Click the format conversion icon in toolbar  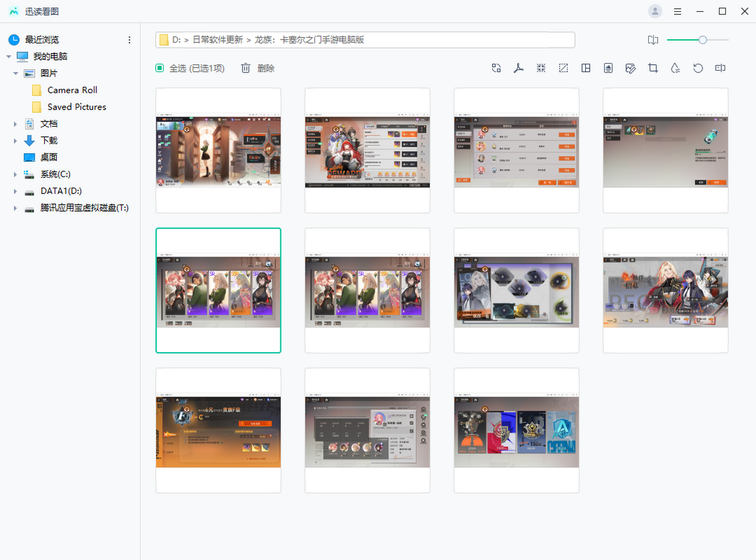pos(496,68)
